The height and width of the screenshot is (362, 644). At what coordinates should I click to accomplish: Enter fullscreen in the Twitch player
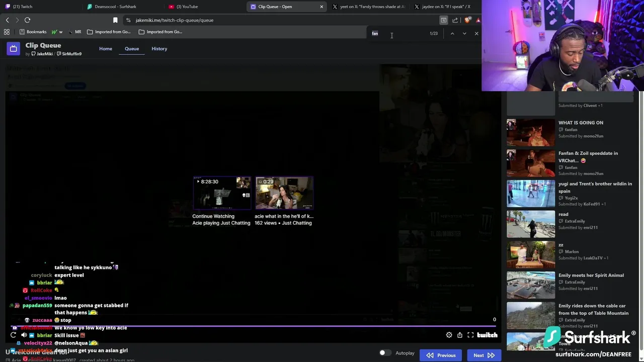point(470,335)
